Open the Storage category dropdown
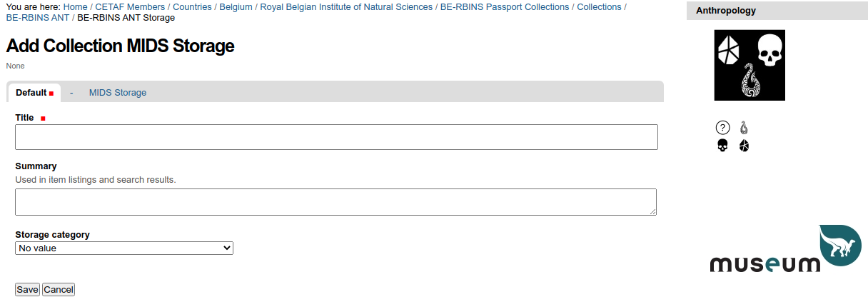868x307 pixels. tap(124, 248)
